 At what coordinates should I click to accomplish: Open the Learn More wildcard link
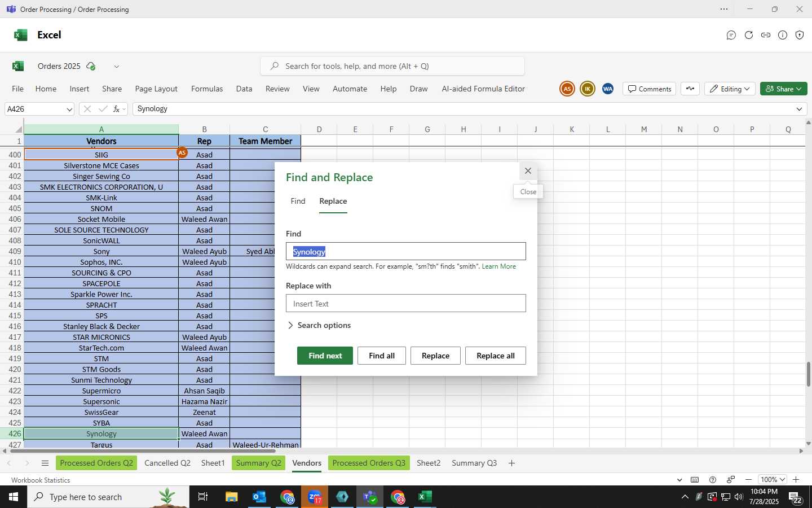[498, 266]
